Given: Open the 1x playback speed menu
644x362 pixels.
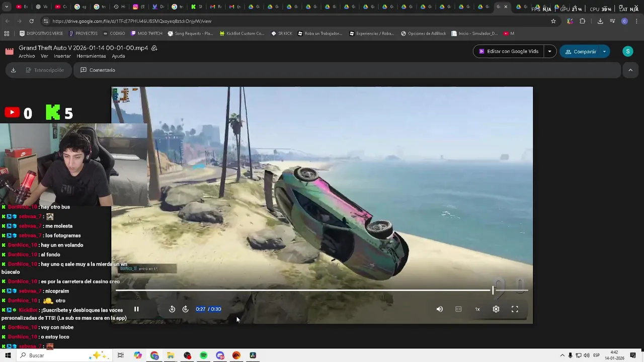Looking at the screenshot, I should coord(477,309).
